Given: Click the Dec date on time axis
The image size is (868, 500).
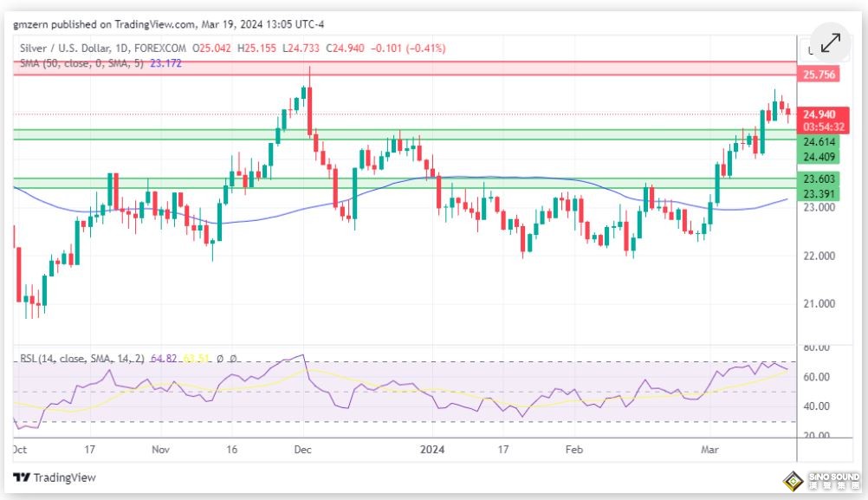Looking at the screenshot, I should [x=302, y=451].
